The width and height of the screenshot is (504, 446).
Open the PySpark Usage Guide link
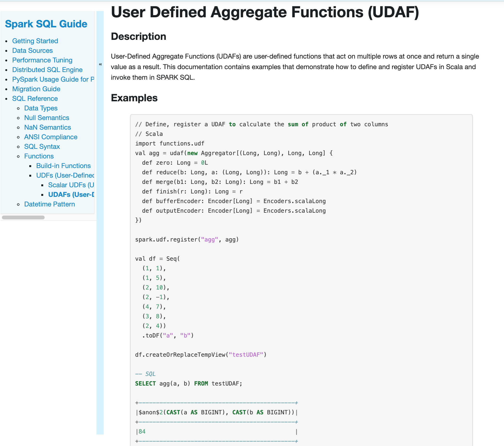pos(53,79)
